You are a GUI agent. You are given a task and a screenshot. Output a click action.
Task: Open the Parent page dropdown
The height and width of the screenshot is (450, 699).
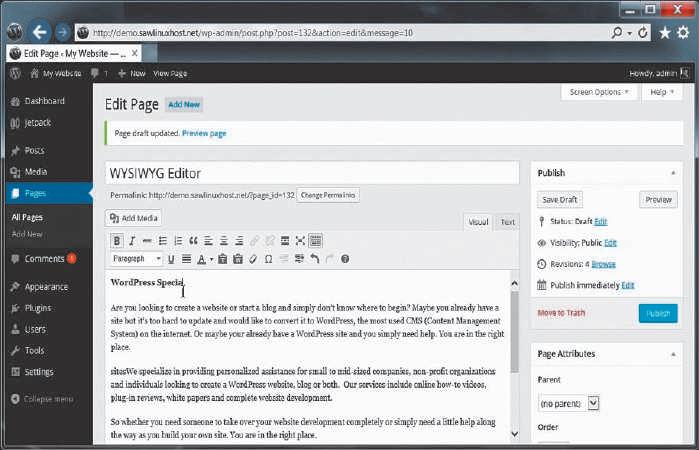pyautogui.click(x=568, y=404)
